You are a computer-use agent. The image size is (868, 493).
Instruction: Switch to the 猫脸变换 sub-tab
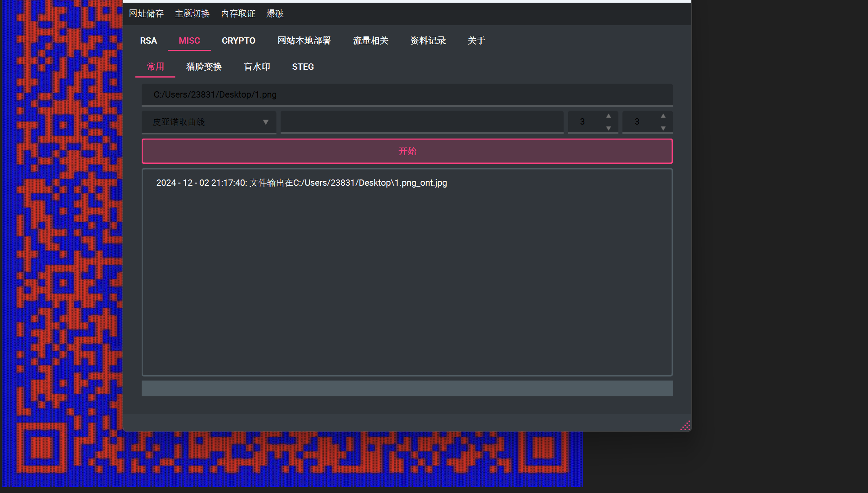(204, 67)
